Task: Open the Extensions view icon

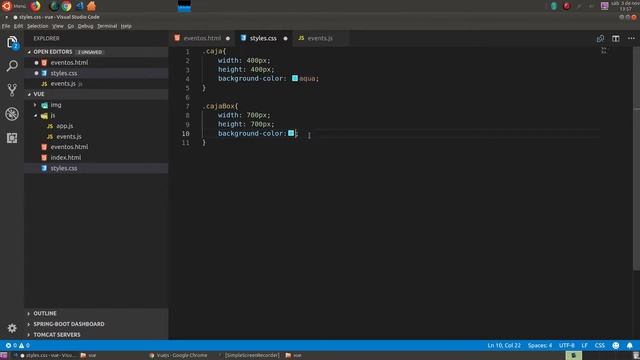Action: point(12,138)
